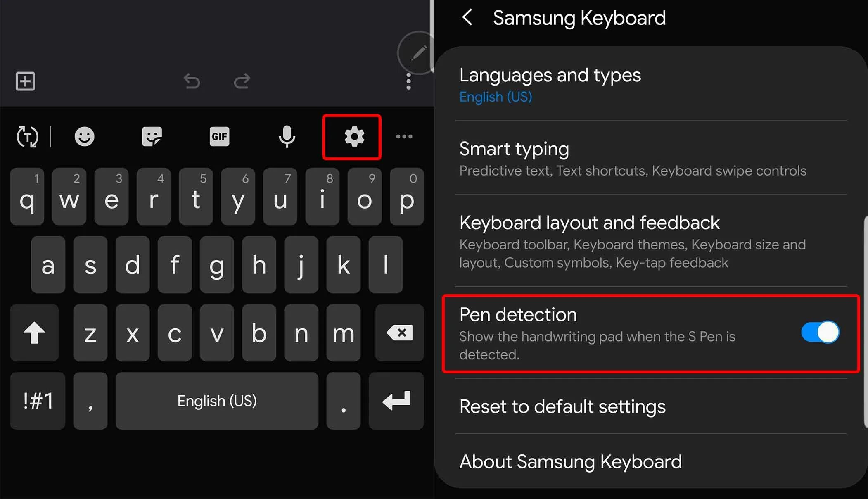The image size is (868, 499).
Task: Expand toolbar three-dot more options
Action: click(404, 137)
